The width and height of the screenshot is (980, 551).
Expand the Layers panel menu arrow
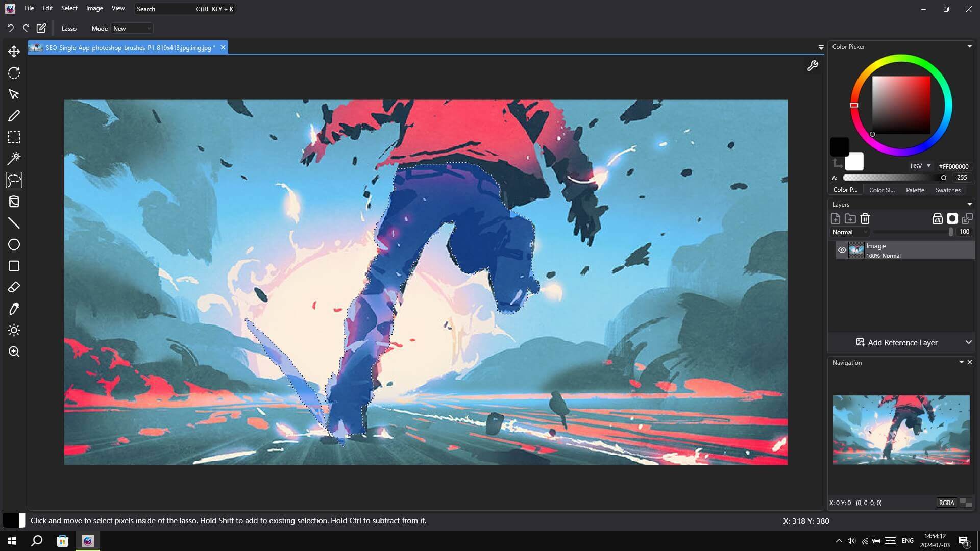(969, 204)
